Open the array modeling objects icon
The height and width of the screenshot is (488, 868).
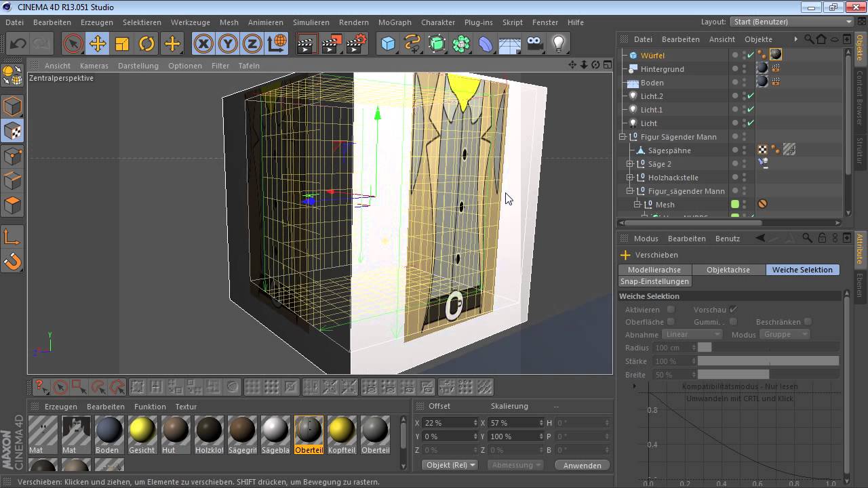[462, 44]
